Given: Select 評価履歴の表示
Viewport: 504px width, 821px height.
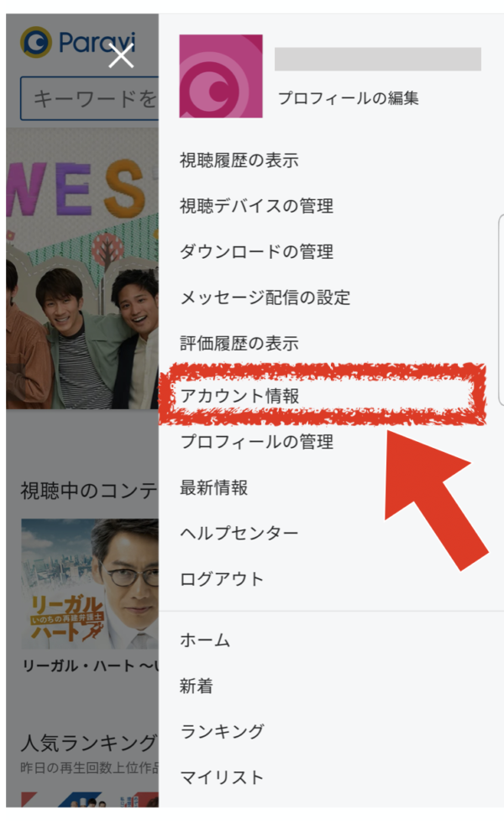Looking at the screenshot, I should 239,344.
